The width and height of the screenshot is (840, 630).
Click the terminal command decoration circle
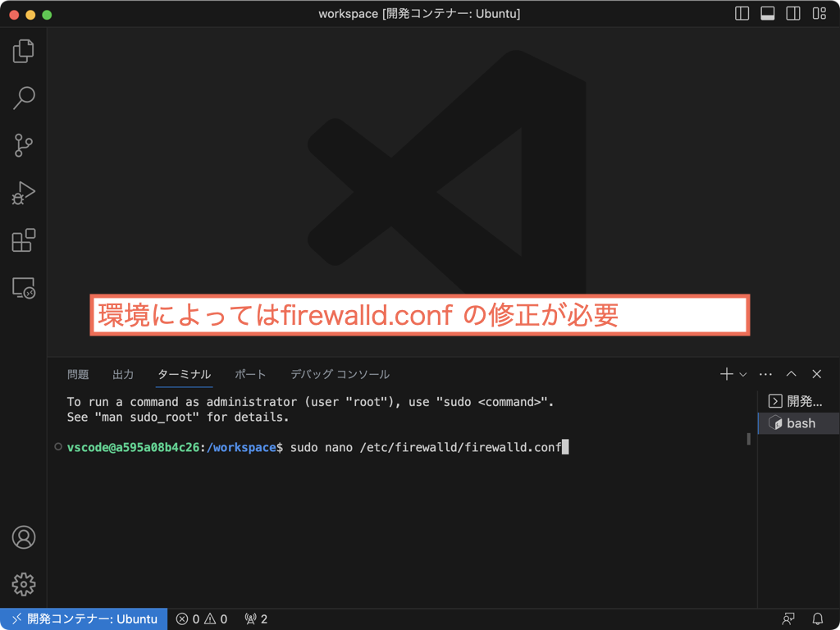pyautogui.click(x=58, y=447)
